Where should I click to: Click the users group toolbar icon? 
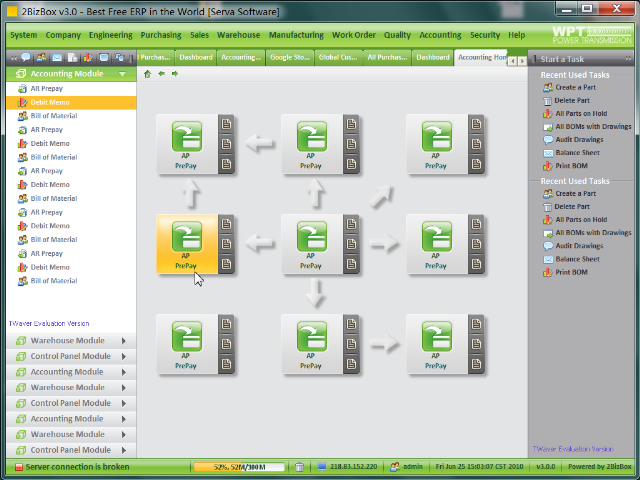[41, 58]
